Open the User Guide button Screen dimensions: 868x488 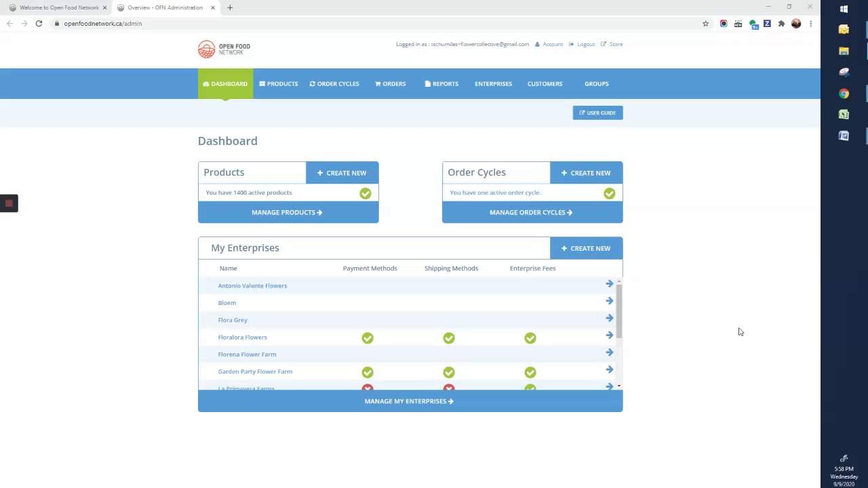click(x=597, y=113)
